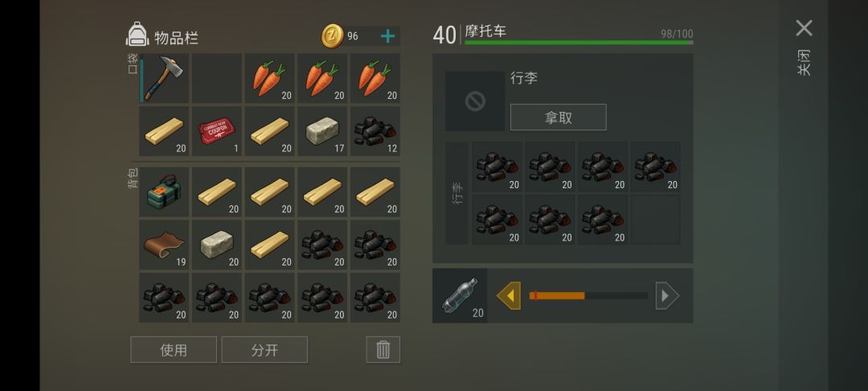868x391 pixels.
Task: Select the plastic bottle fuel item
Action: 460,296
